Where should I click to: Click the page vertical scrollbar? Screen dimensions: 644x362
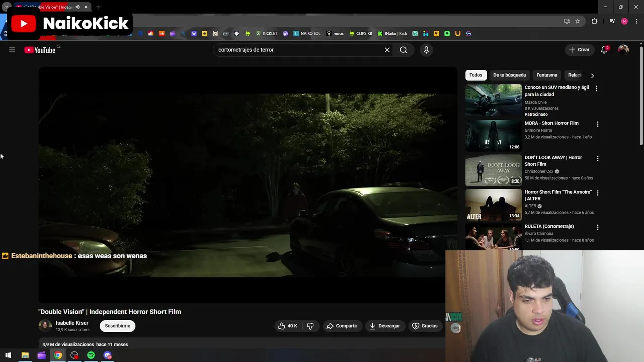[641, 96]
